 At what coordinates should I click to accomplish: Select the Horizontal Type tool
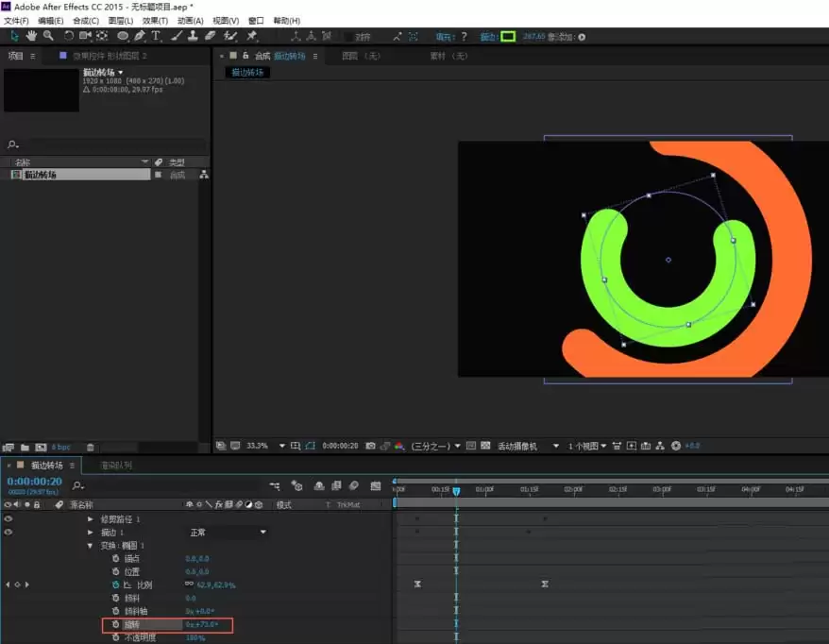coord(156,36)
